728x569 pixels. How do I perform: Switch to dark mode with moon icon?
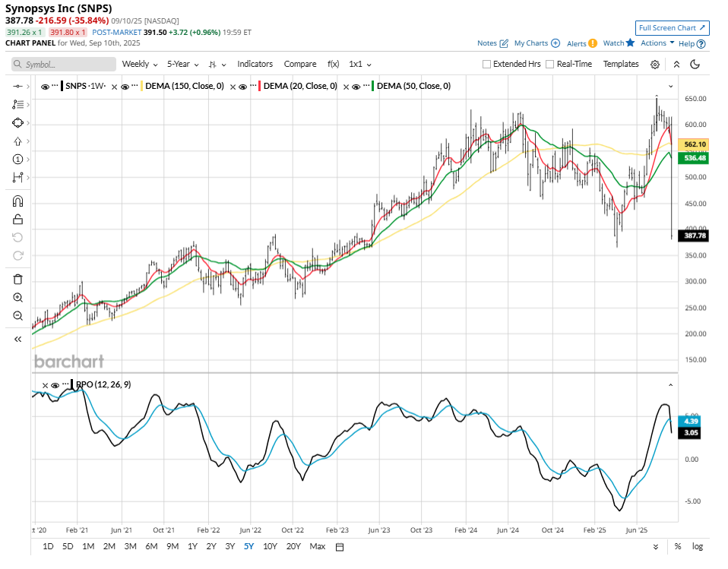tap(695, 65)
